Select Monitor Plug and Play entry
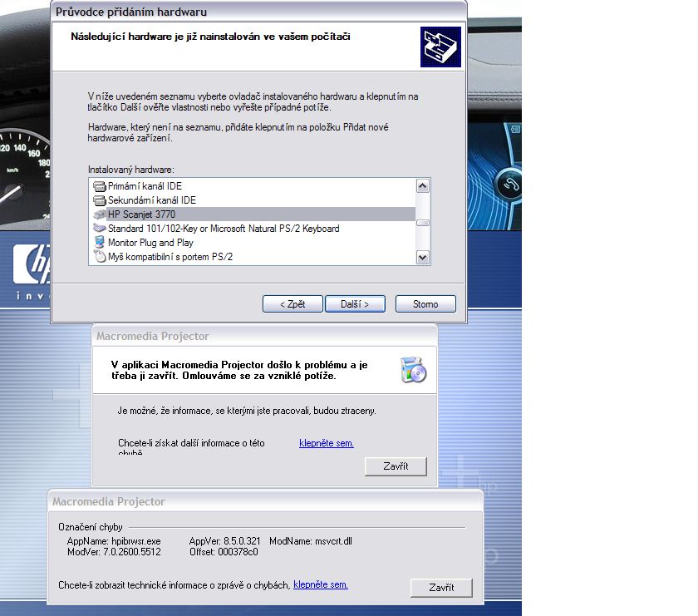The height and width of the screenshot is (616, 698). 253,243
